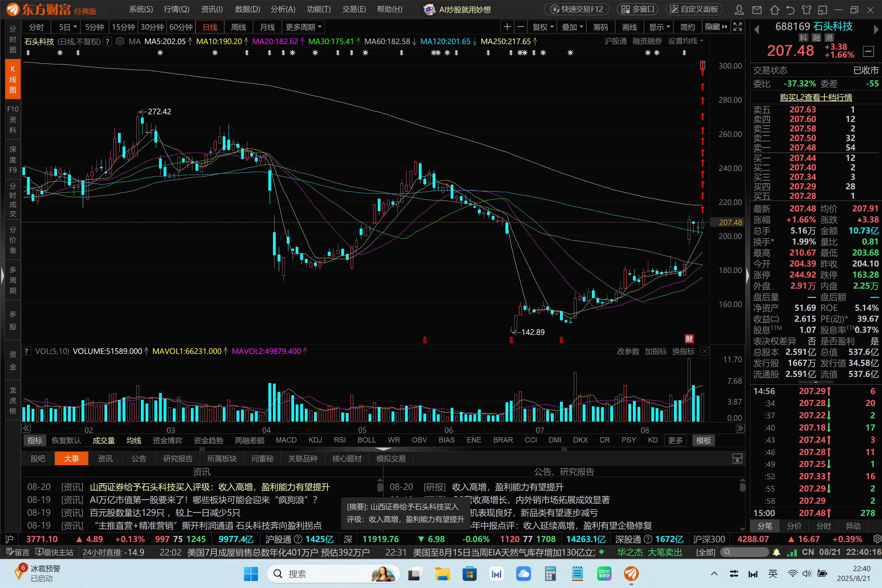Screen dimensions: 882x588
Task: Click the 财 financial event marker
Action: pyautogui.click(x=689, y=339)
